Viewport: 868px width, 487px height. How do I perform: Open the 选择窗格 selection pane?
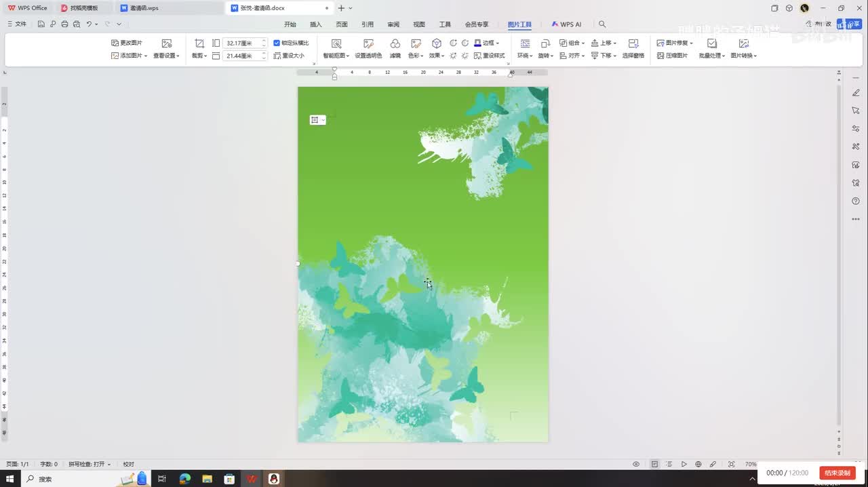[633, 50]
